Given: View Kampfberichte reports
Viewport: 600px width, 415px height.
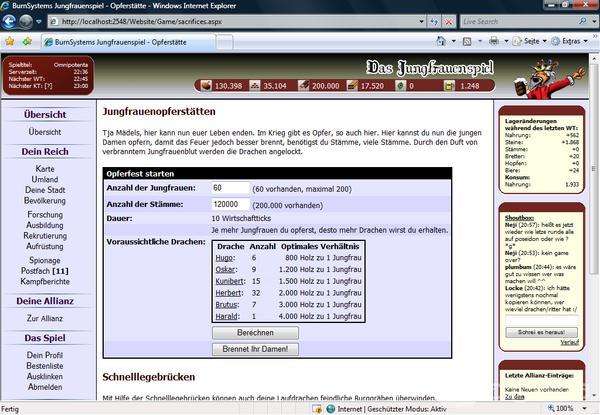Looking at the screenshot, I should point(45,282).
